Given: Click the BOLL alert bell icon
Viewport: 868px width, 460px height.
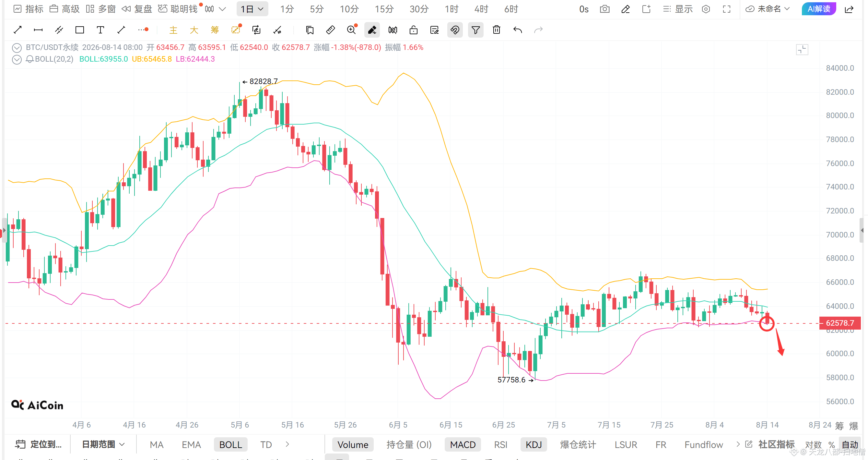Looking at the screenshot, I should (x=29, y=59).
